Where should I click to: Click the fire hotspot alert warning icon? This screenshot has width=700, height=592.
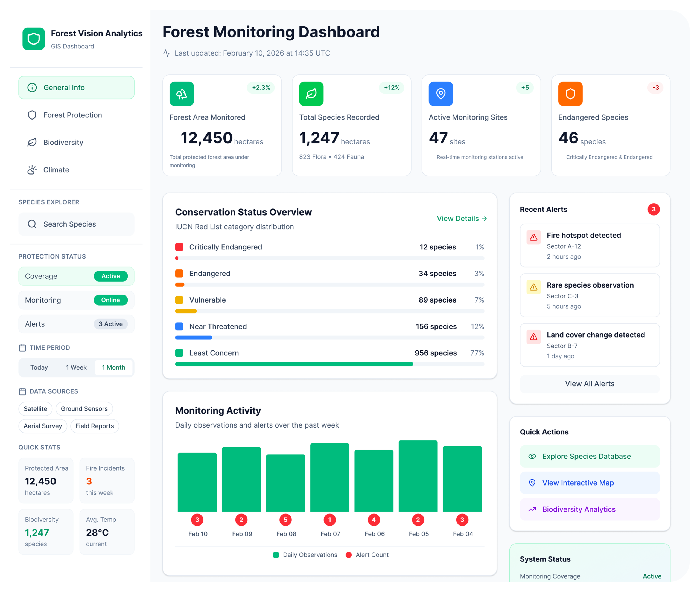pos(533,237)
